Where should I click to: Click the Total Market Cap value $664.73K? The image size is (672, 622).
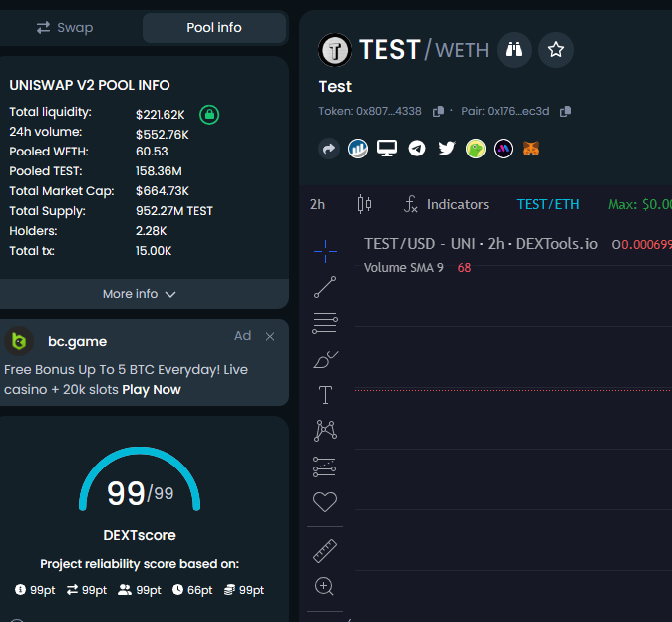click(162, 191)
